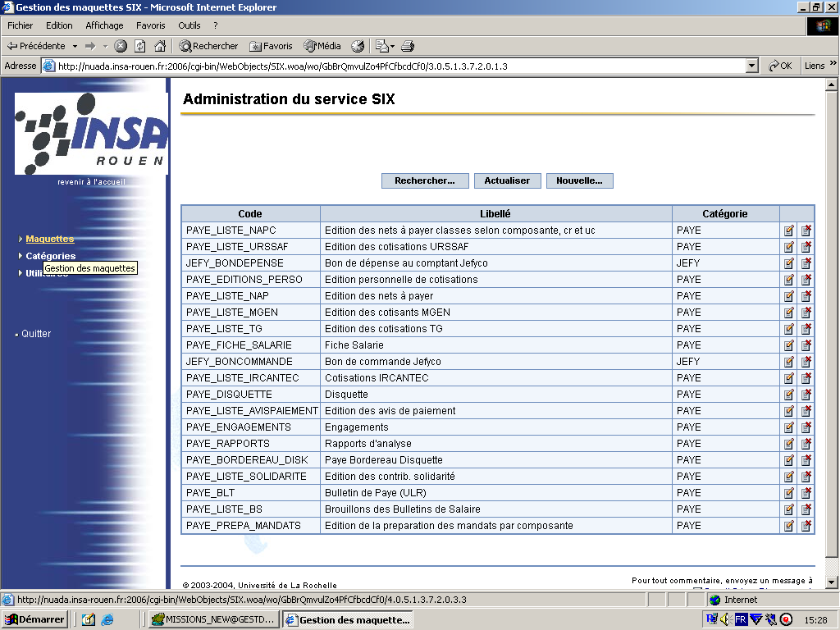Image resolution: width=840 pixels, height=630 pixels.
Task: Delete the JEFY_BONDEPENSE entry
Action: (806, 263)
